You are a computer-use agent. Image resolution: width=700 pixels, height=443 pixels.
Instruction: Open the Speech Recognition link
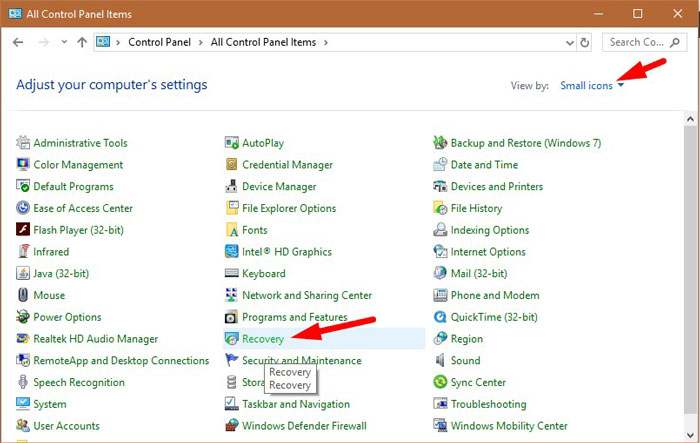click(79, 382)
